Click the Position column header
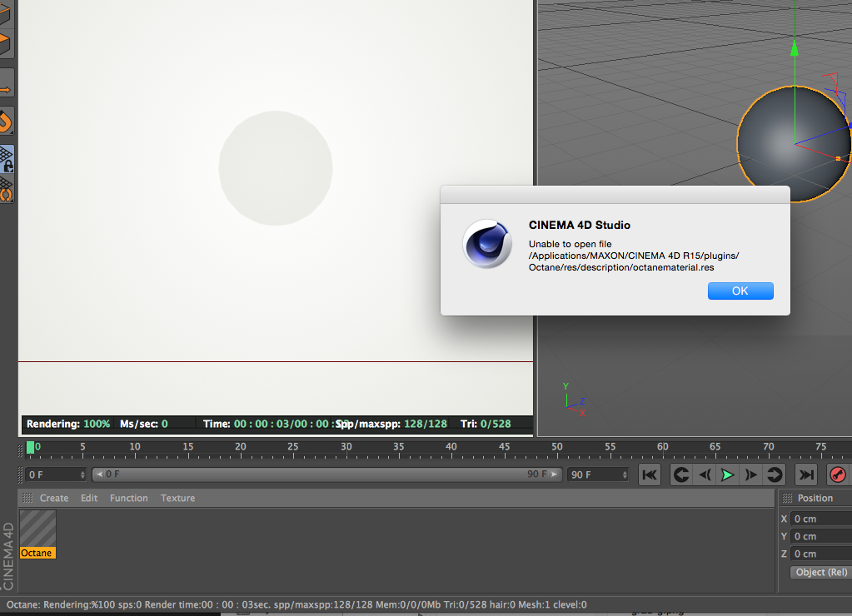 coord(815,498)
